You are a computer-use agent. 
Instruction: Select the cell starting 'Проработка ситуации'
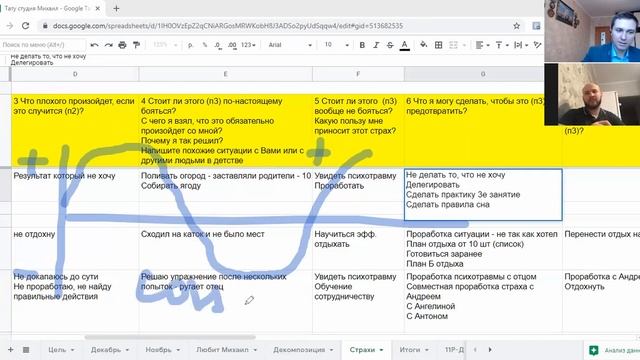coord(483,248)
